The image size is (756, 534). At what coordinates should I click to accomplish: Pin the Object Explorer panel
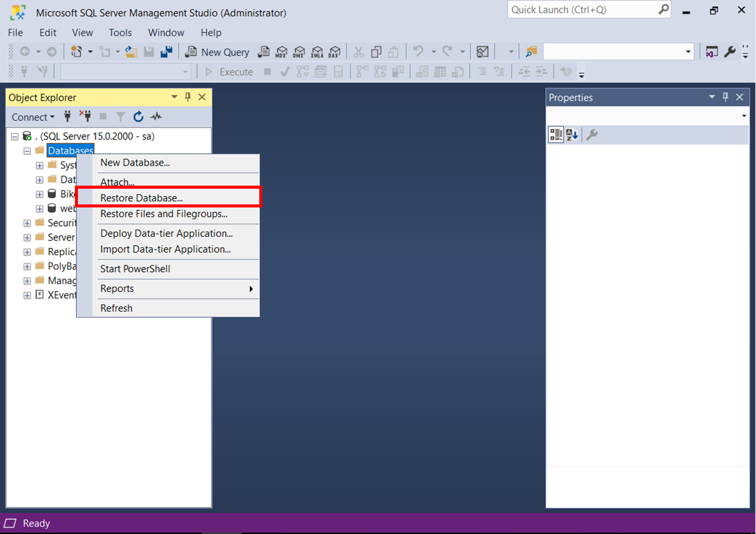(x=188, y=97)
